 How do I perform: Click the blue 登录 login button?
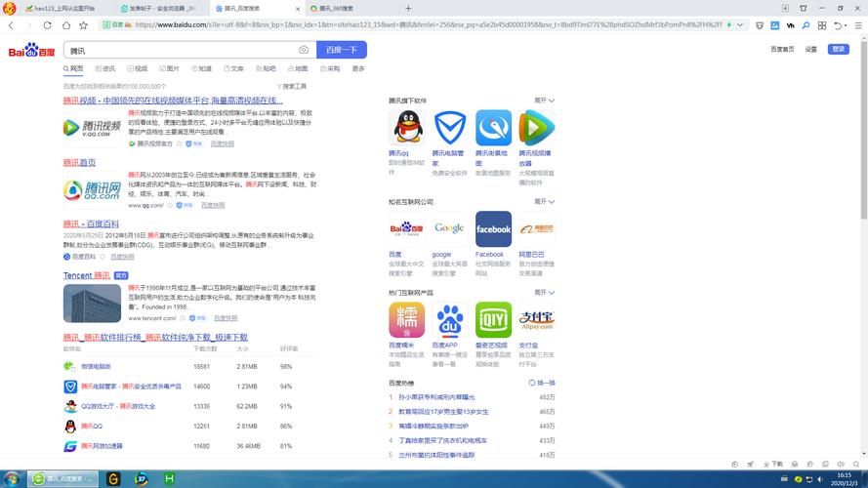838,49
